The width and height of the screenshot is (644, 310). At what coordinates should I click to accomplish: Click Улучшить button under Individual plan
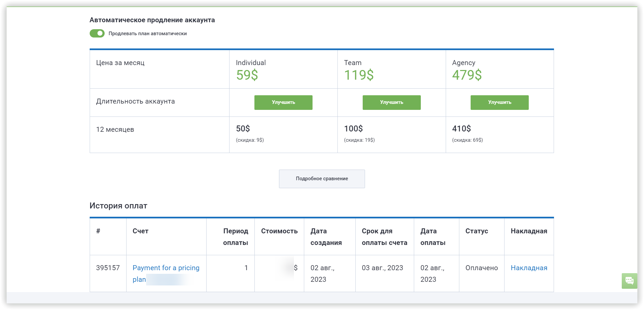[283, 102]
